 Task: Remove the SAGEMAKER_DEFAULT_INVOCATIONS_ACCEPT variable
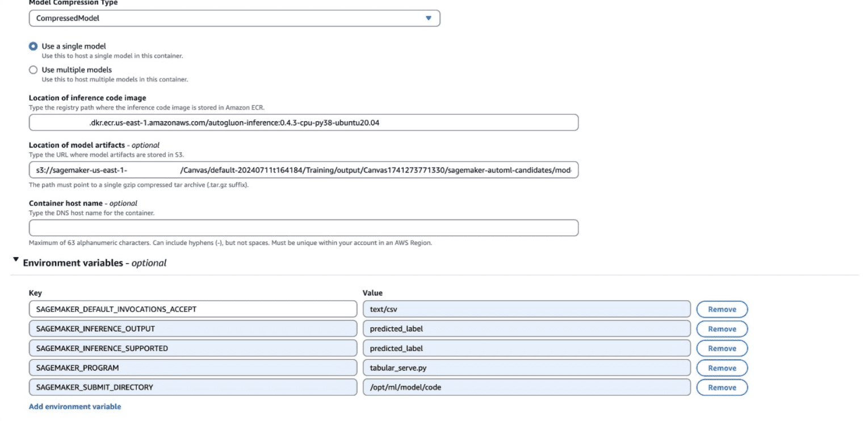(722, 309)
